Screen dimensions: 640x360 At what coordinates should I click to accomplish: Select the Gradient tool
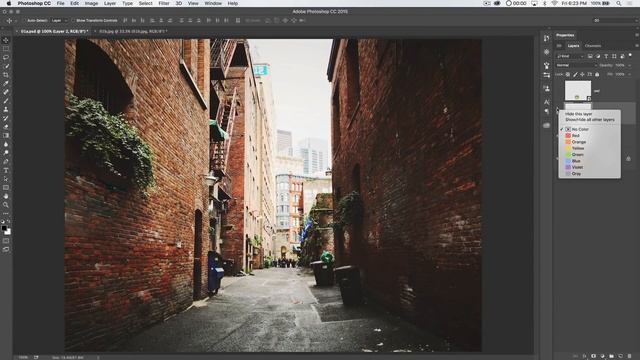[x=6, y=135]
